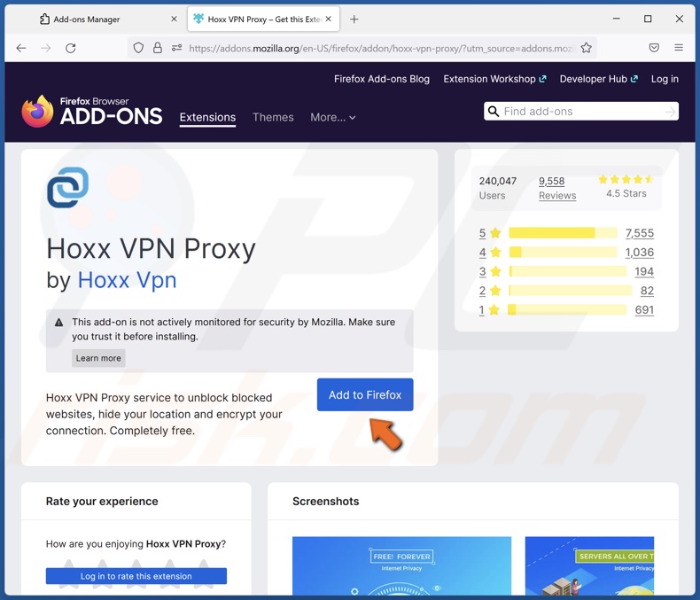Filter reviews by 4 star row
Image resolution: width=700 pixels, height=600 pixels.
[566, 253]
